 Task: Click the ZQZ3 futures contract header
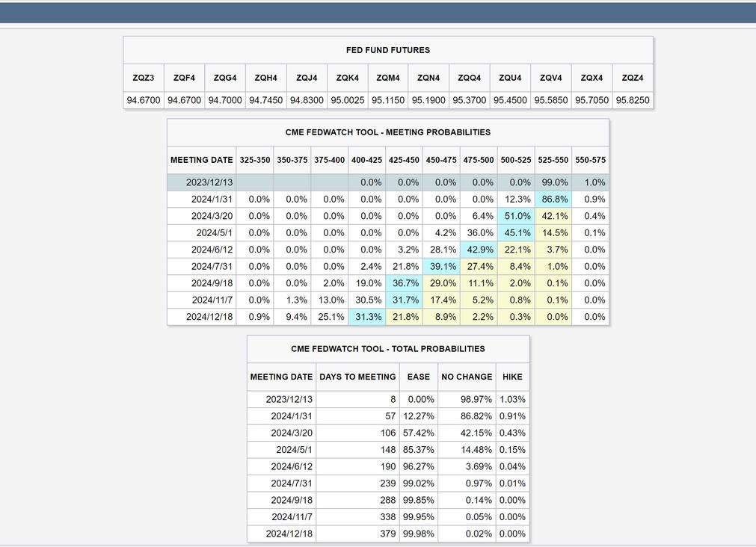click(143, 78)
